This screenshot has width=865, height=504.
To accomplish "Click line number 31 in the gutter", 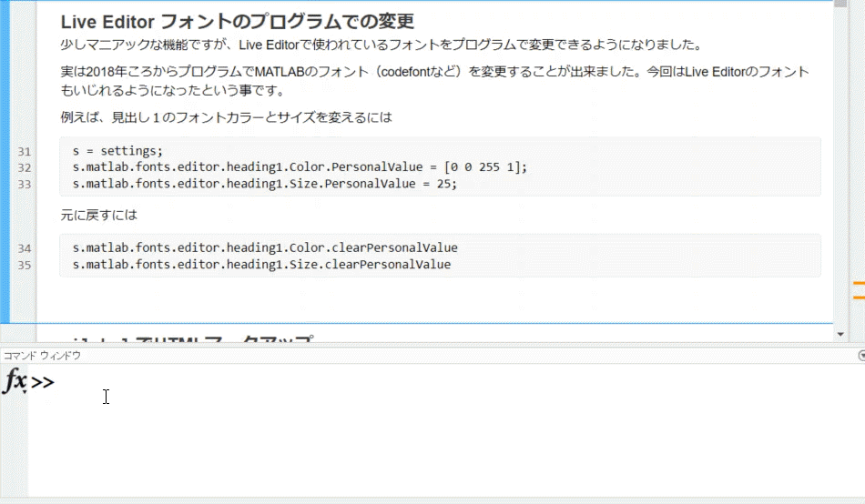I will (25, 151).
